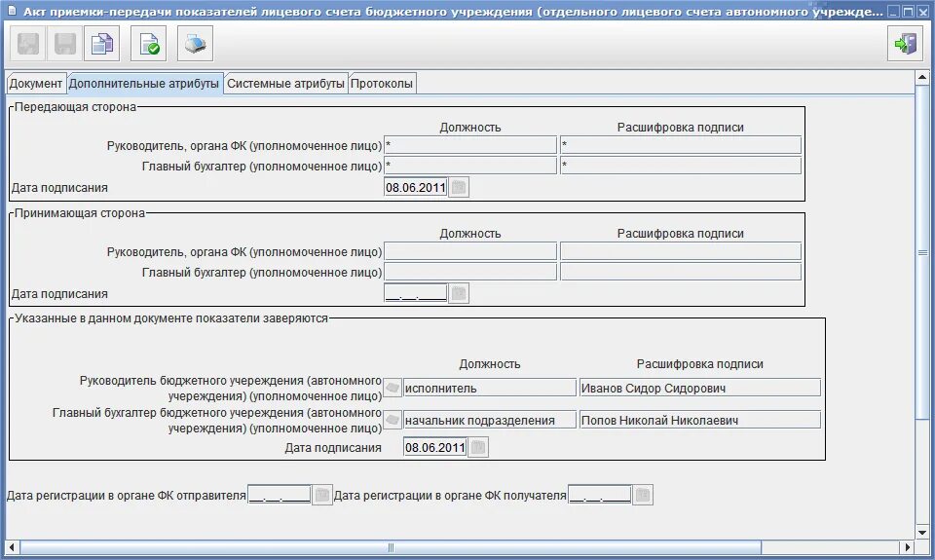
Task: Click the second disabled floppy disk icon
Action: pyautogui.click(x=65, y=44)
